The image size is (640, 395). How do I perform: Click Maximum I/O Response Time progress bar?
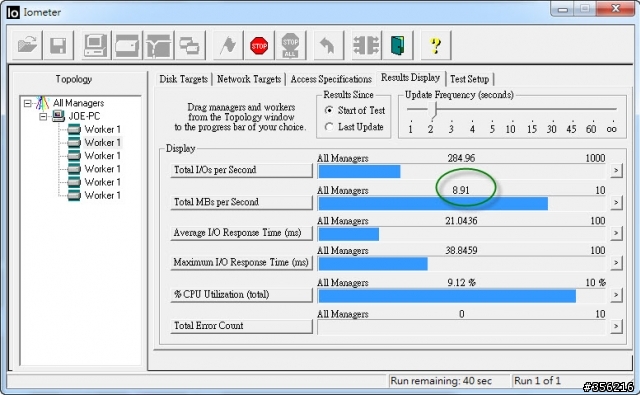pyautogui.click(x=462, y=263)
